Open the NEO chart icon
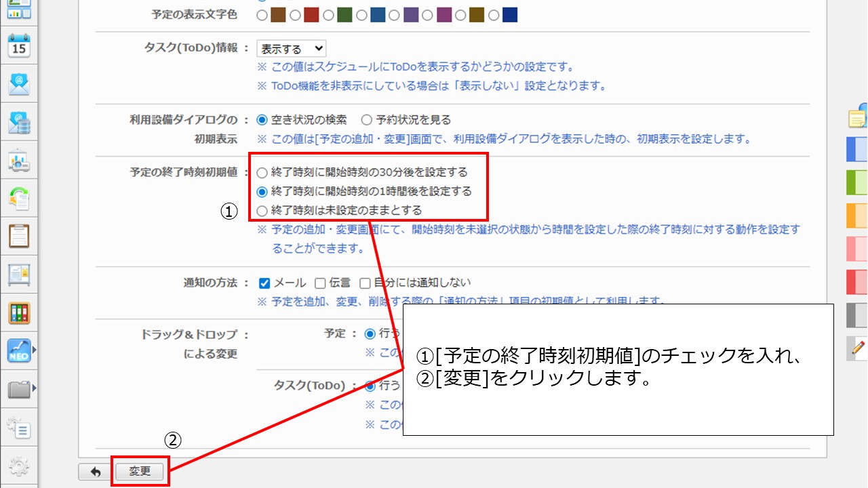This screenshot has width=868, height=488. [x=18, y=350]
